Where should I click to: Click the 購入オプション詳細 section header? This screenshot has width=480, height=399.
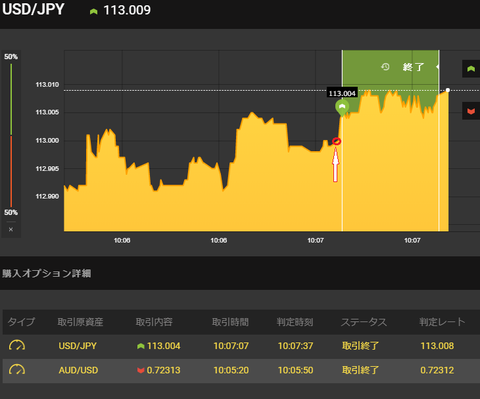coord(47,273)
